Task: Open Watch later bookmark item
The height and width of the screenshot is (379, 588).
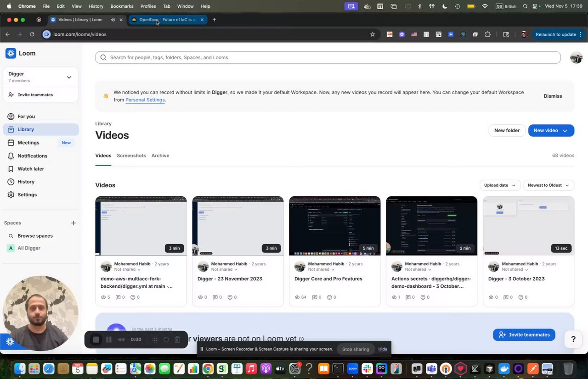Action: click(41, 169)
